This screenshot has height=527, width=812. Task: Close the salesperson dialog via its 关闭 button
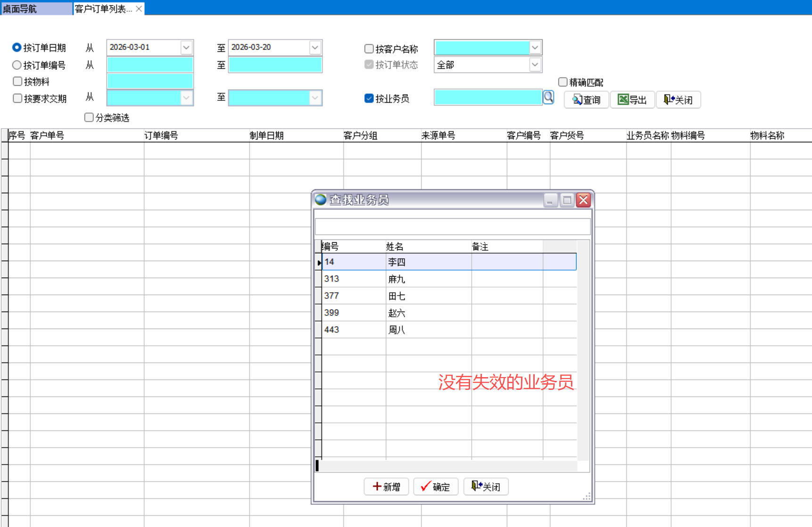486,486
